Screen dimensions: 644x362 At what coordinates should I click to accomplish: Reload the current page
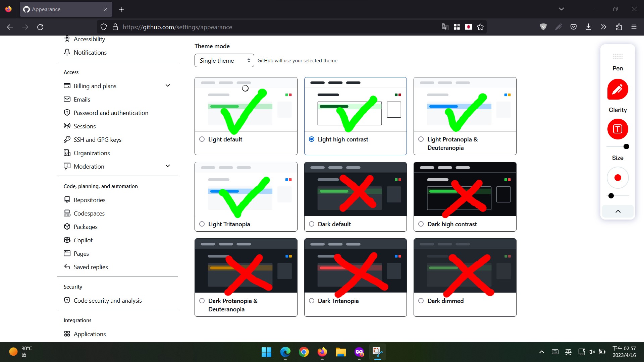point(40,27)
